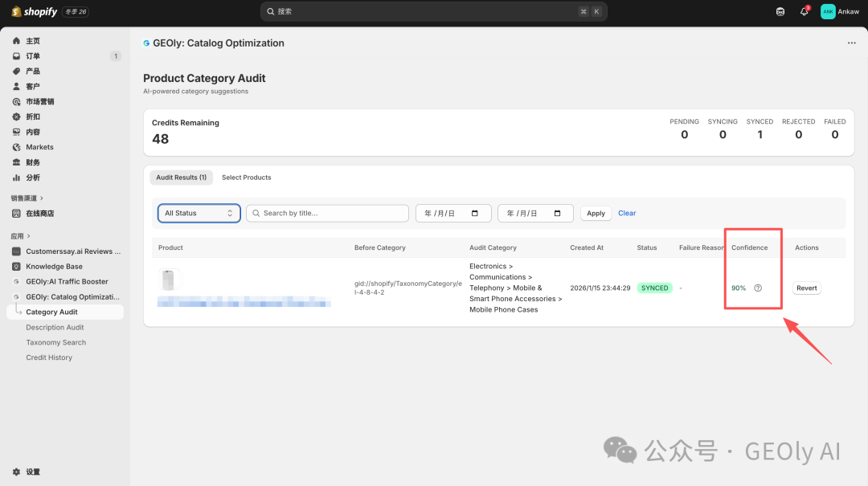Click the SYNCED count 1

760,134
